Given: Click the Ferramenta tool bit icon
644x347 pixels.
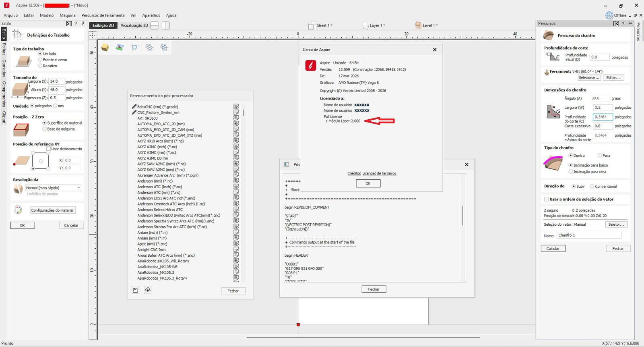Looking at the screenshot, I should (547, 73).
